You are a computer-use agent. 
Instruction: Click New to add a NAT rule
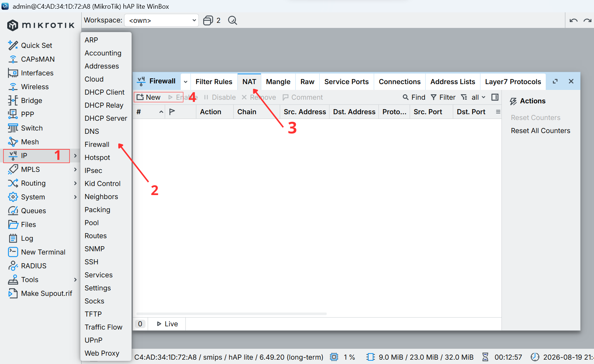(x=149, y=97)
